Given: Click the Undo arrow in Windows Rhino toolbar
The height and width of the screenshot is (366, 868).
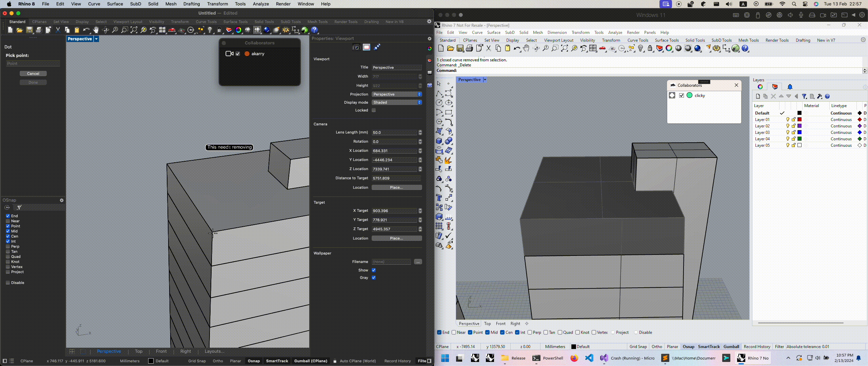Looking at the screenshot, I should point(516,48).
